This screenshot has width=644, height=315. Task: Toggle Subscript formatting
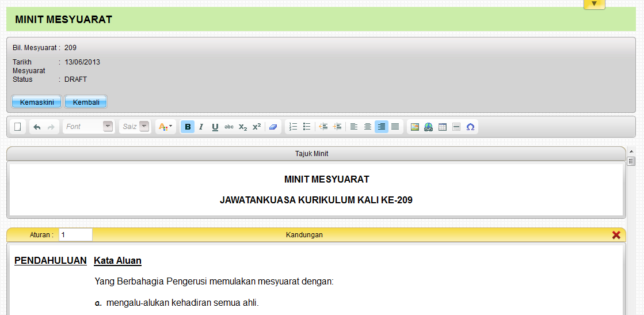pyautogui.click(x=243, y=127)
